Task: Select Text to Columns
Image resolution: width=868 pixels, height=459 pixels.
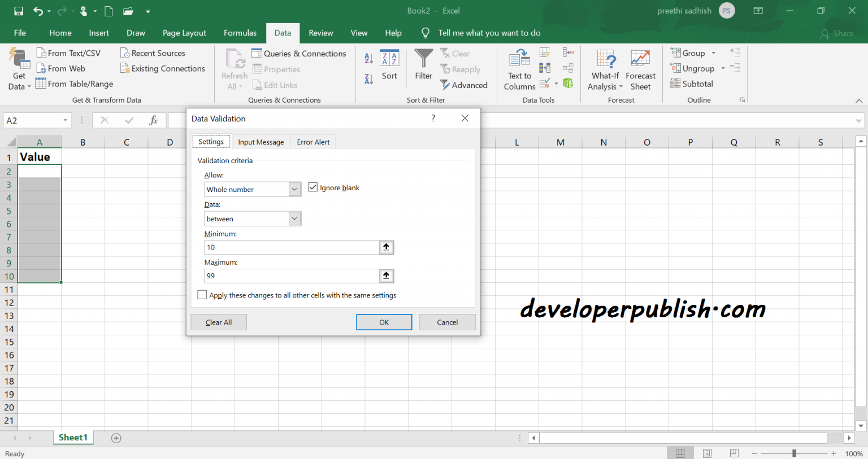Action: click(518, 69)
